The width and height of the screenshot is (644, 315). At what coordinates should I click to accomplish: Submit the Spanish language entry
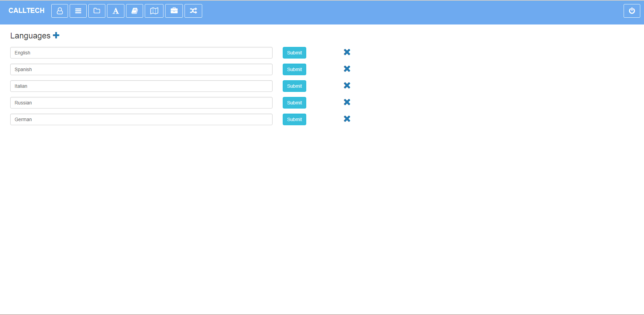coord(294,69)
